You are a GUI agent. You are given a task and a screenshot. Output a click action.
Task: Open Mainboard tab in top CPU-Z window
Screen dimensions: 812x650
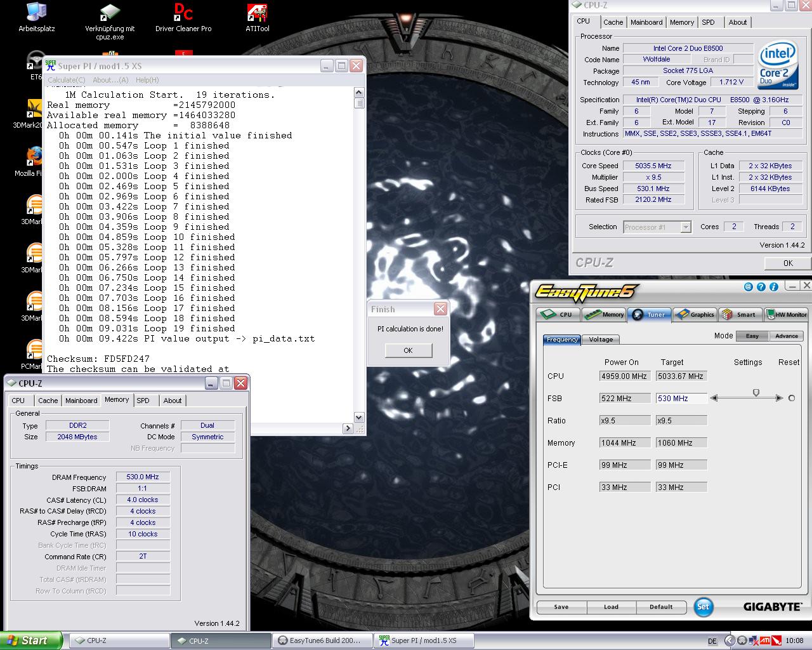coord(646,22)
